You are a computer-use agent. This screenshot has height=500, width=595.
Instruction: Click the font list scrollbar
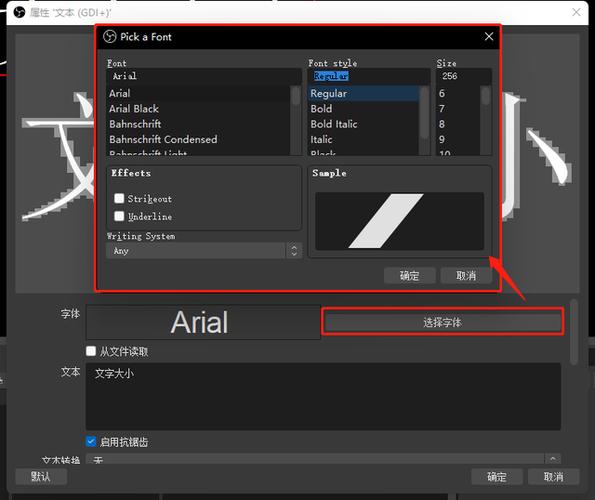point(296,120)
